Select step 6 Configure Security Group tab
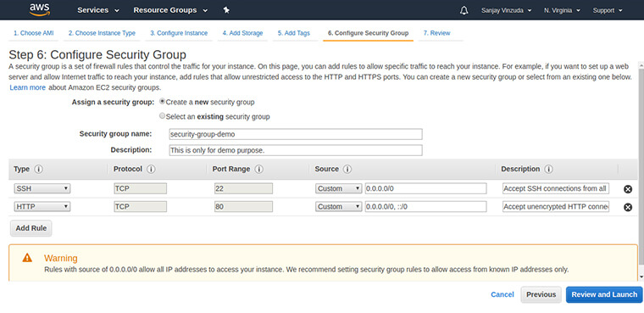Screen dimensions: 644x313 click(368, 33)
